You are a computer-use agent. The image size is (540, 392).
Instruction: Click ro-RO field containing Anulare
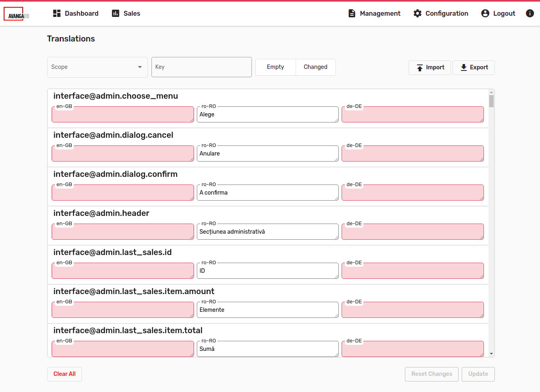[x=267, y=154]
